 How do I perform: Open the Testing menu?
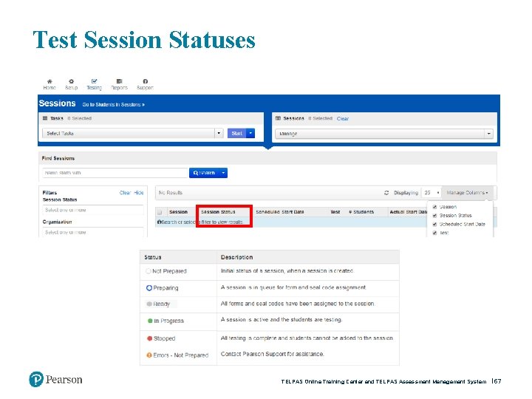pos(94,84)
